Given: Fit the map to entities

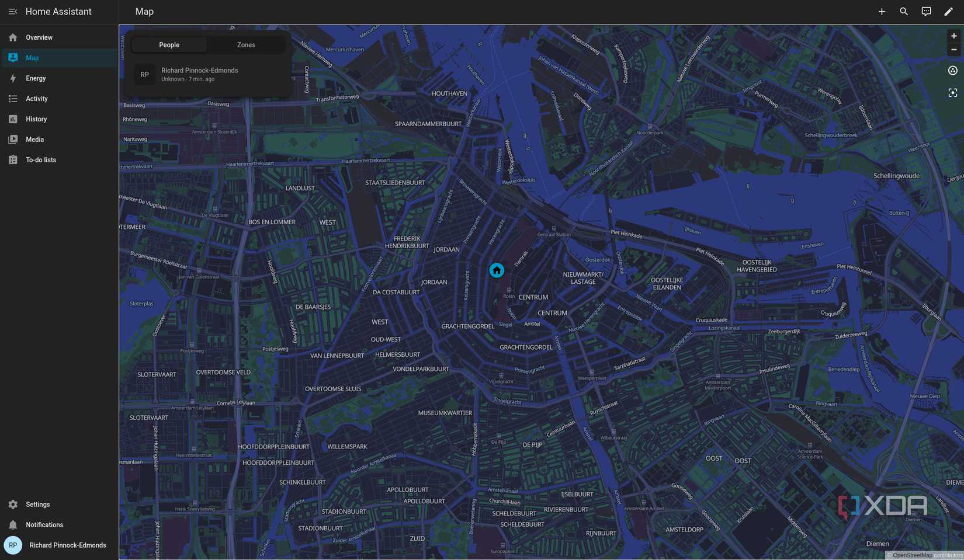Looking at the screenshot, I should point(953,93).
